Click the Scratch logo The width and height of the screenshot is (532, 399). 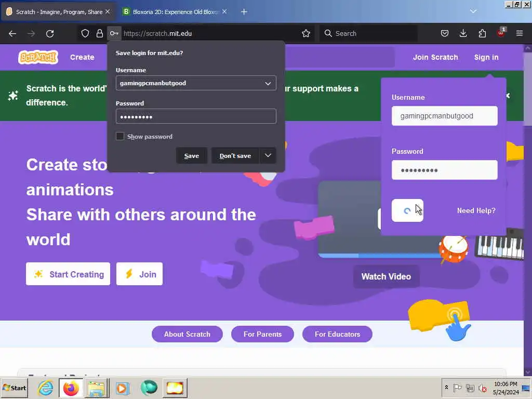(38, 57)
